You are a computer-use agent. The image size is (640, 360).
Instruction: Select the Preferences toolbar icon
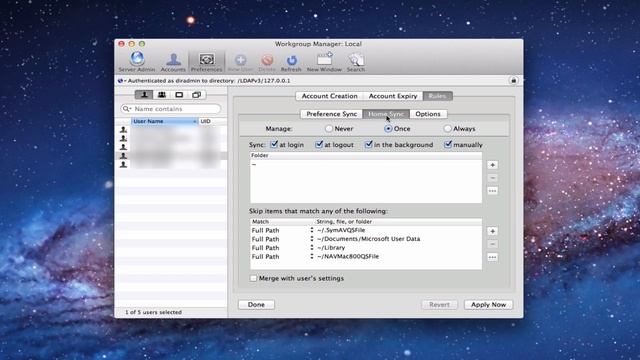pyautogui.click(x=207, y=62)
